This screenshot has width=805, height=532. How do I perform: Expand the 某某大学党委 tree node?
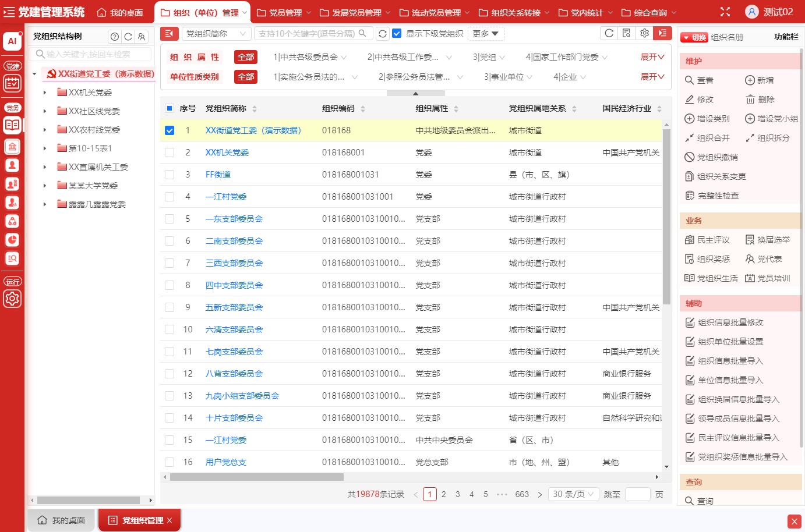tap(45, 186)
